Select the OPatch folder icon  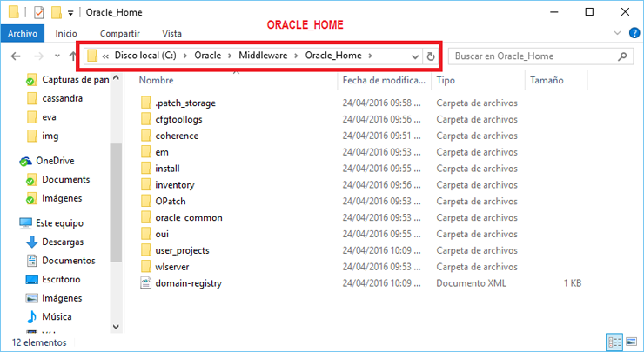146,201
